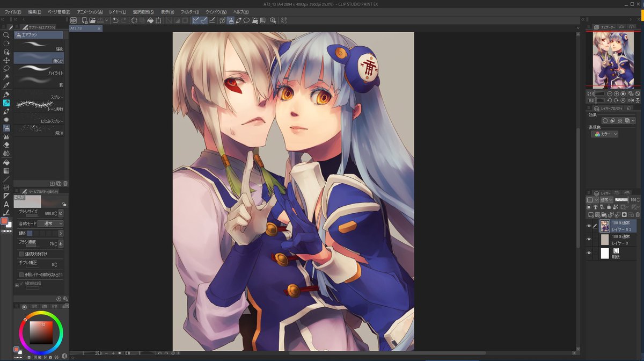
Task: Open the palette color dropdown in Layers panel
Action: pos(592,200)
